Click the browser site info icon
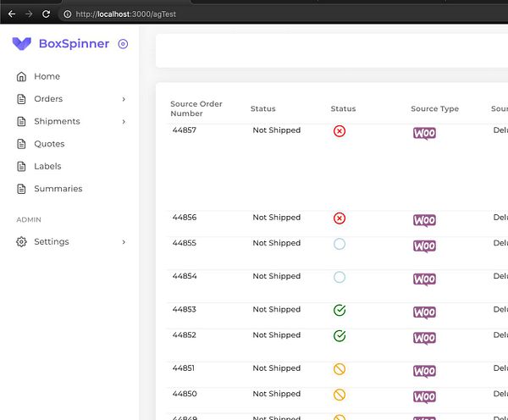This screenshot has width=508, height=420. 67,14
